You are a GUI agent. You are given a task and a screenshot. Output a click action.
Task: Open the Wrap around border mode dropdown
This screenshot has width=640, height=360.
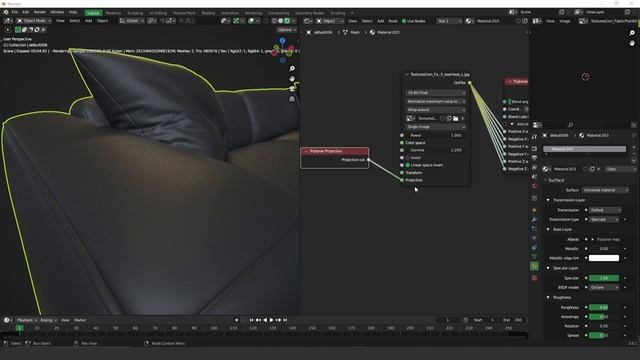436,110
